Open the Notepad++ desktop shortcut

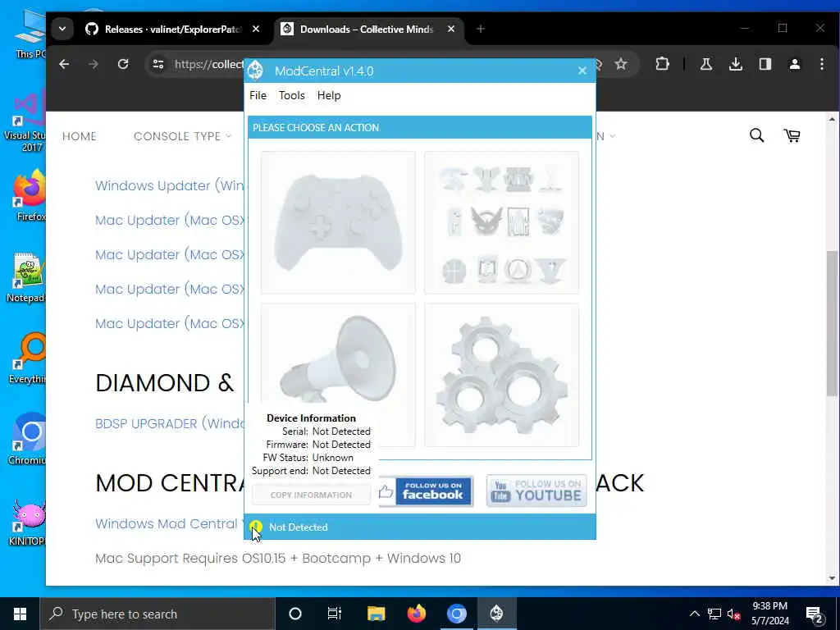27,277
